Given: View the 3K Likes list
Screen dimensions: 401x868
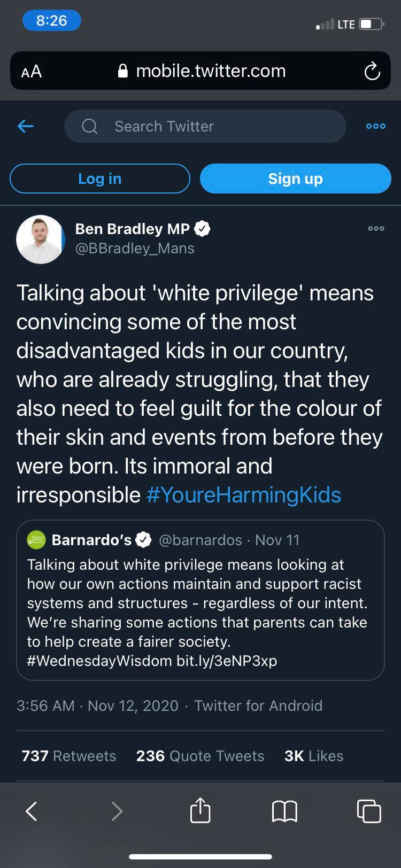Looking at the screenshot, I should coord(314,756).
